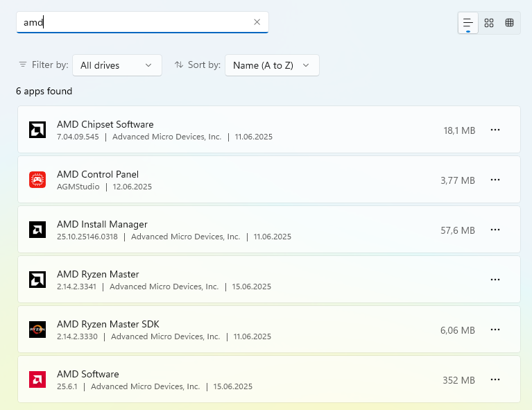Click the AMD Install Manager icon
Screen dimensions: 532x410
[37, 230]
